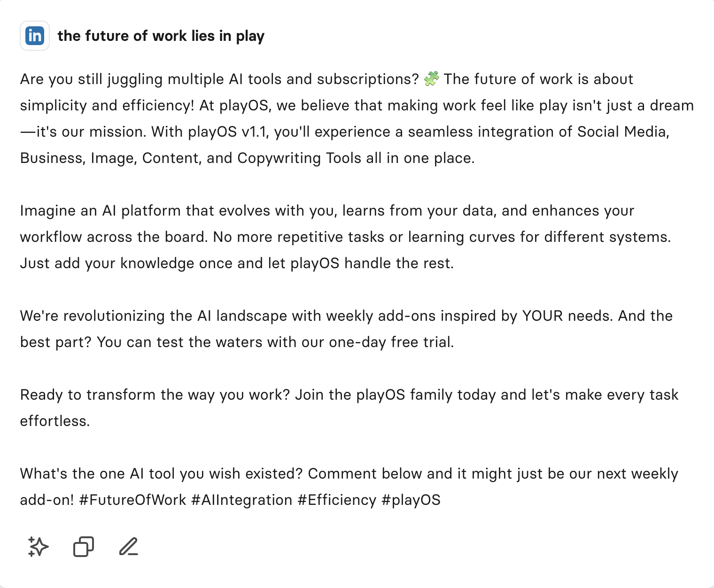Screen dimensions: 714x588
Task: Click the text 'playOS v1.1'
Action: [228, 132]
